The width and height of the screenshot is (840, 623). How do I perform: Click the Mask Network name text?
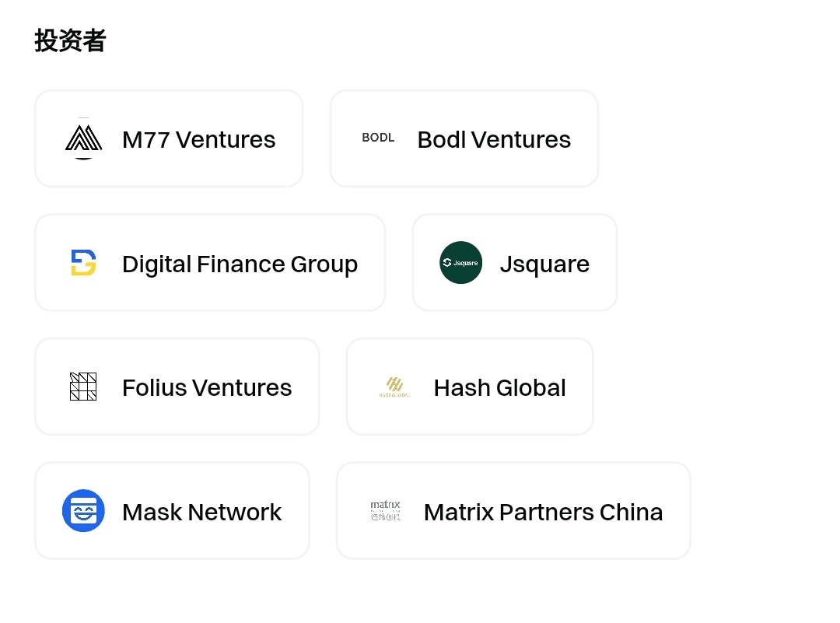click(202, 512)
